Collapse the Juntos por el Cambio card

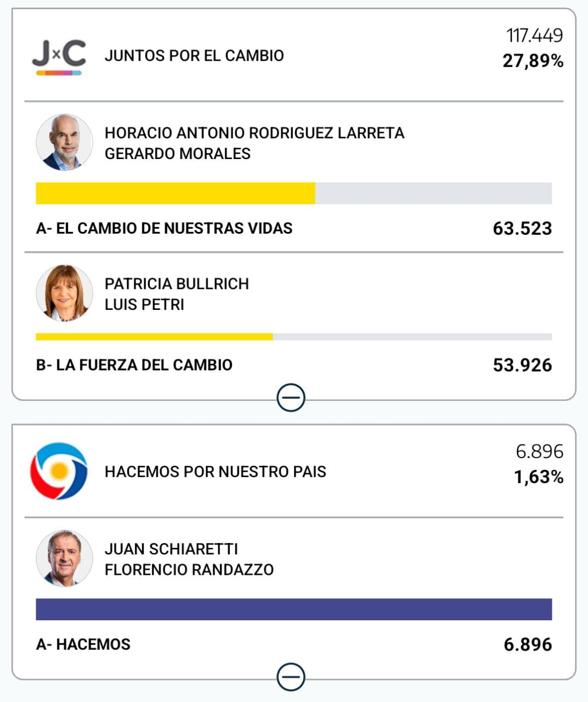click(x=291, y=398)
